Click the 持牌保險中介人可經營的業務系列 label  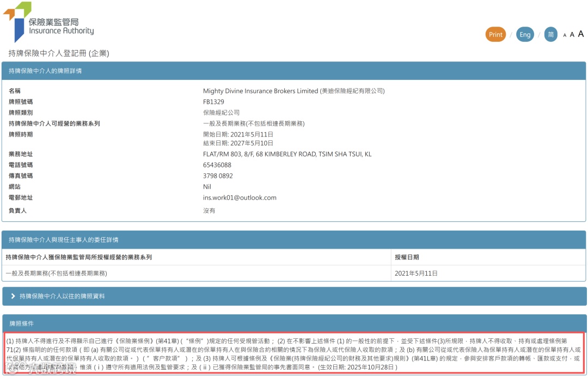tap(54, 123)
